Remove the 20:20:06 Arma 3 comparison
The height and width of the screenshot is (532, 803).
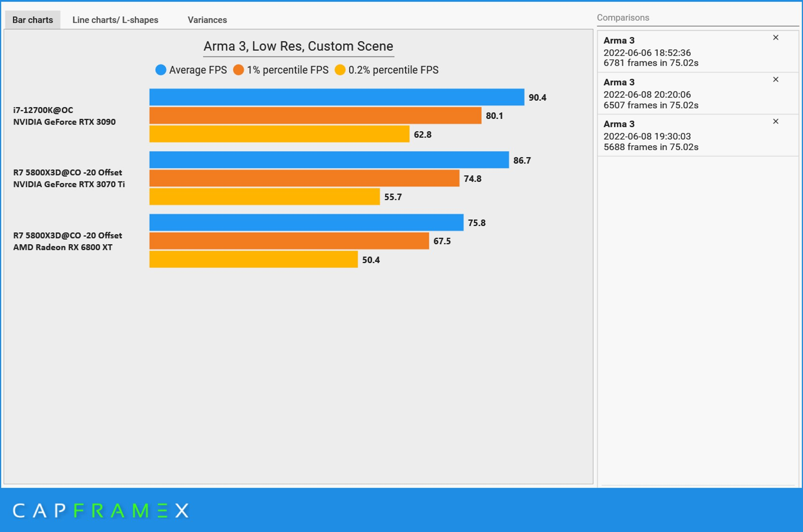(x=775, y=79)
